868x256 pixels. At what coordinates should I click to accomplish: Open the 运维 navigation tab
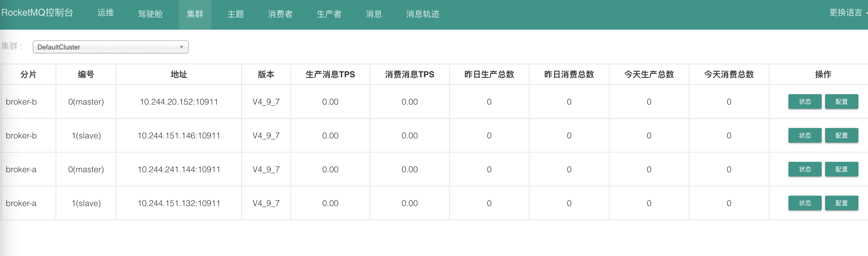(x=106, y=13)
